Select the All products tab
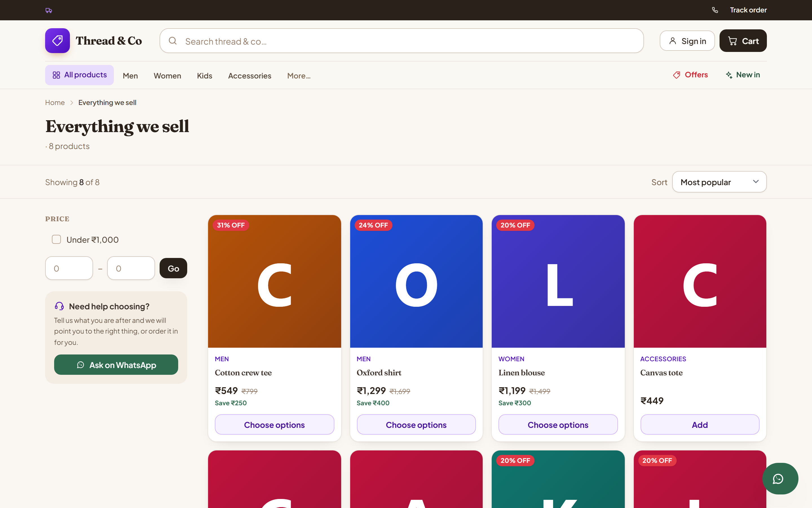 (x=80, y=75)
